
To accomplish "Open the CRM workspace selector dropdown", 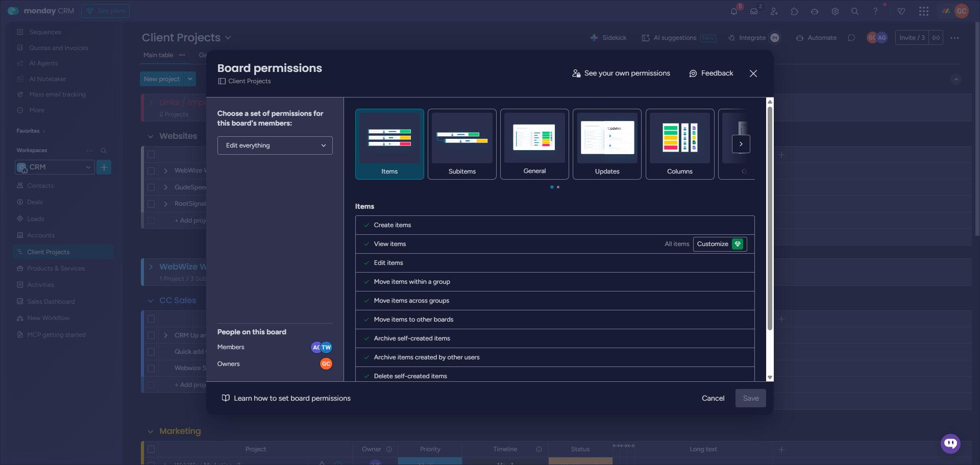I will (55, 167).
